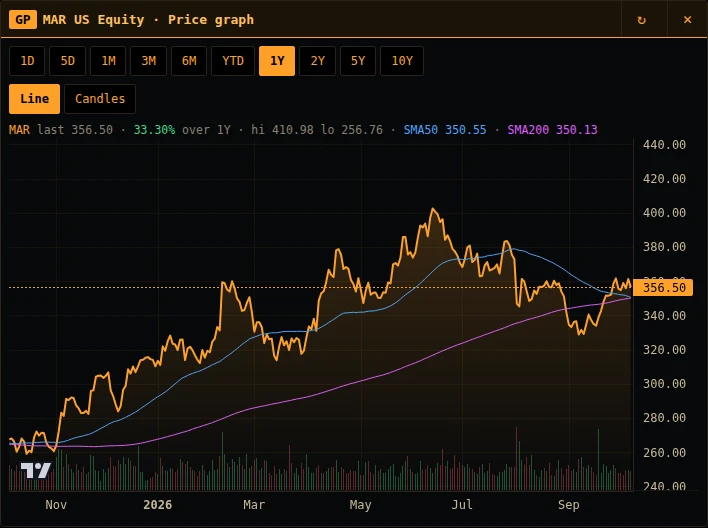Click the 340.00 price axis label
This screenshot has width=708, height=528.
[664, 316]
